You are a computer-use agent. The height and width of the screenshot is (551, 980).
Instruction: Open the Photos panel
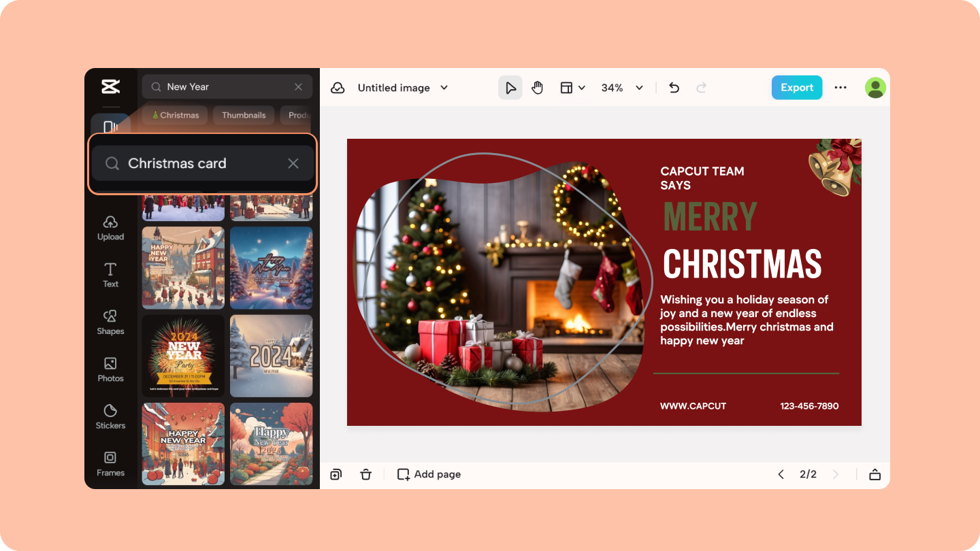click(x=110, y=369)
